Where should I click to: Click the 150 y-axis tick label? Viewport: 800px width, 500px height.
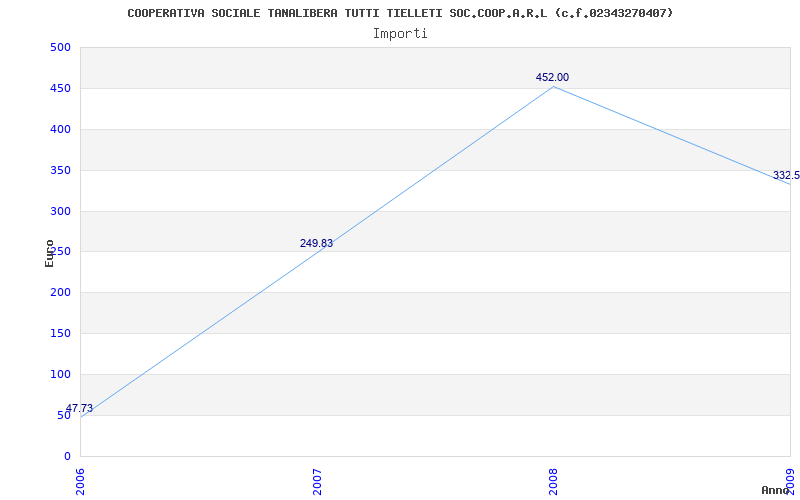[x=60, y=333]
